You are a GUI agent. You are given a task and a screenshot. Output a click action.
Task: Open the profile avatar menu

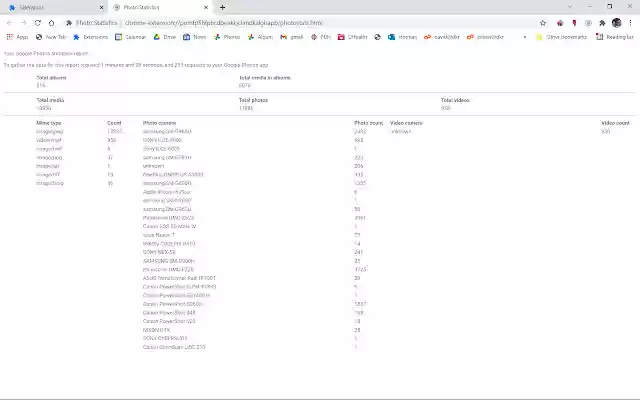[616, 23]
